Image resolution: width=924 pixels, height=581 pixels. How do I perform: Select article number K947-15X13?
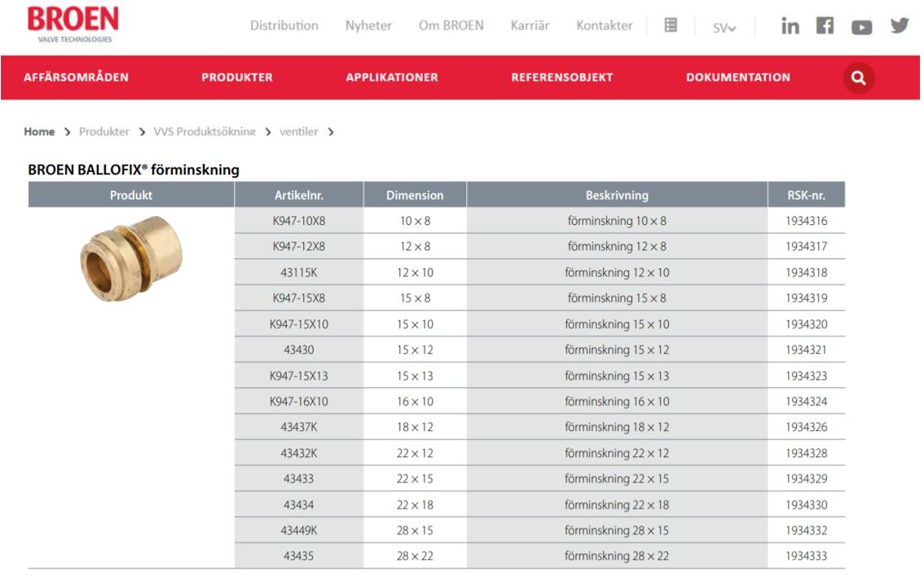[x=299, y=376]
